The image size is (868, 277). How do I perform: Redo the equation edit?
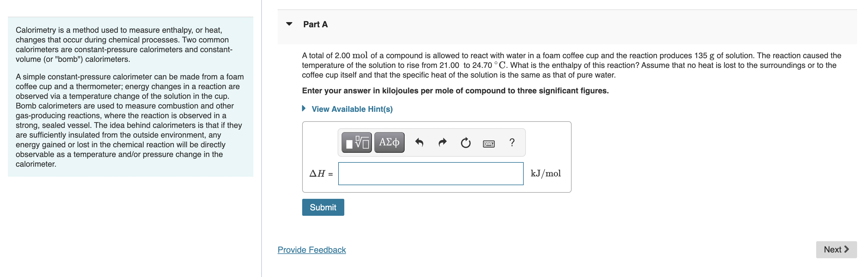tap(442, 142)
